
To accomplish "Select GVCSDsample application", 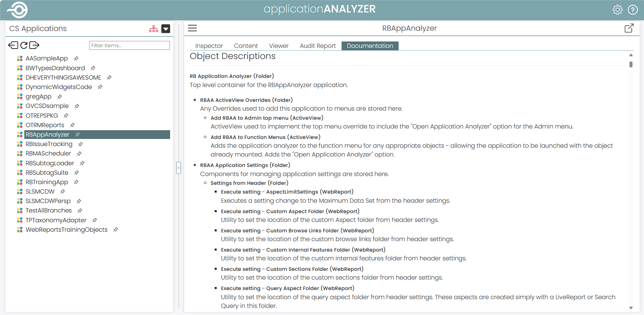I will click(x=47, y=106).
